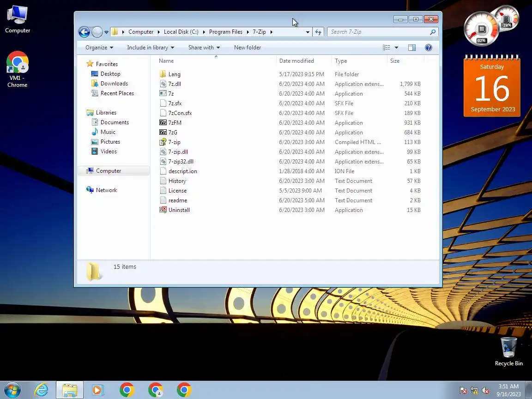This screenshot has width=532, height=399.
Task: Expand the arrow after 7-Zip in breadcrumb
Action: [x=272, y=32]
